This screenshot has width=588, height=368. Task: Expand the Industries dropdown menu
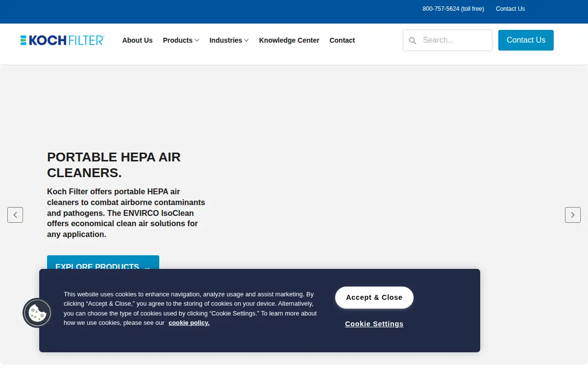[229, 40]
